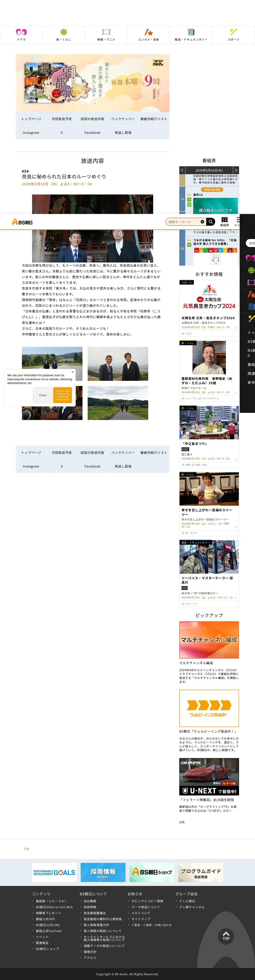The width and height of the screenshot is (255, 980).
Task: Click the プログラムガイド banner
Action: pyautogui.click(x=200, y=872)
